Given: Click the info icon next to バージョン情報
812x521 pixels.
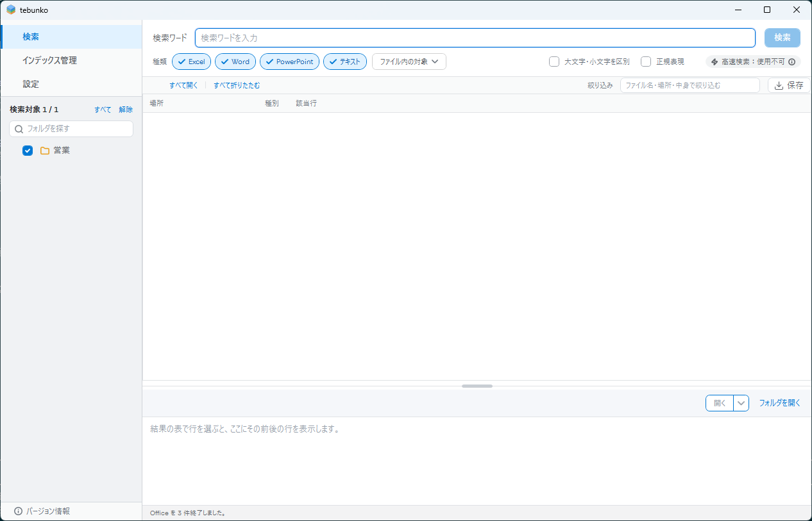Looking at the screenshot, I should (18, 511).
